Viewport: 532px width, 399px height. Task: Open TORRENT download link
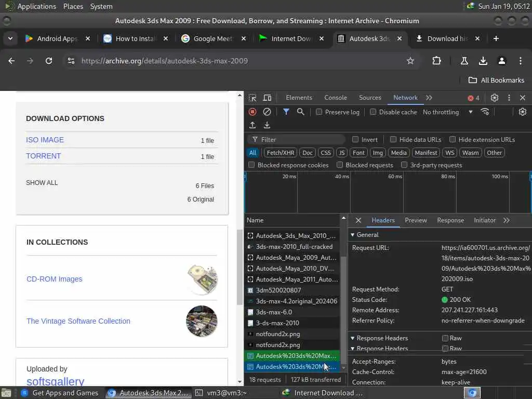pos(44,156)
